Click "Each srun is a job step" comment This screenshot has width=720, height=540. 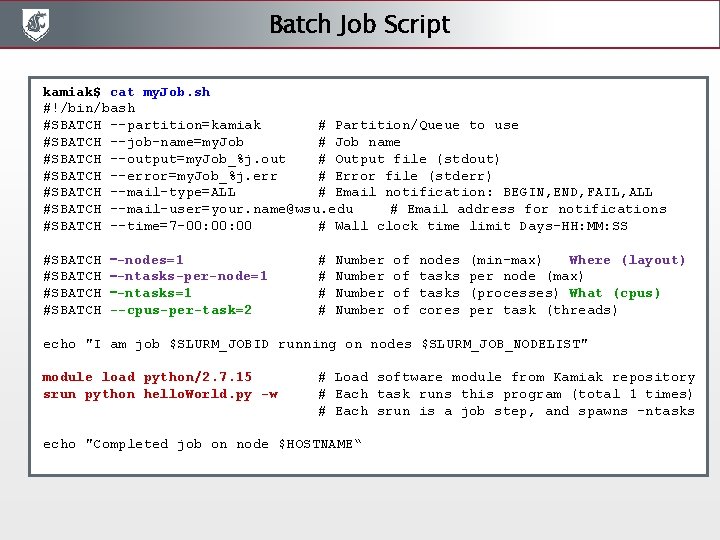pyautogui.click(x=433, y=411)
